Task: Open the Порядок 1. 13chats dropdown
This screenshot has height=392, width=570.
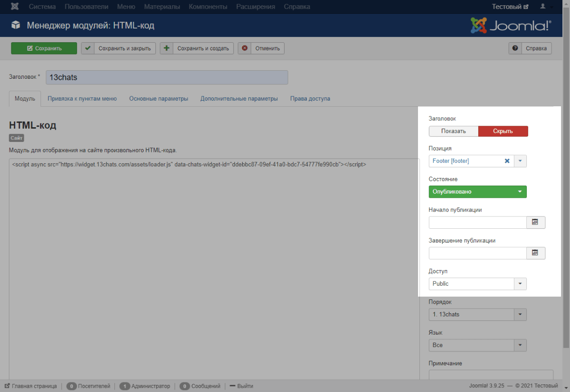Action: (477, 314)
